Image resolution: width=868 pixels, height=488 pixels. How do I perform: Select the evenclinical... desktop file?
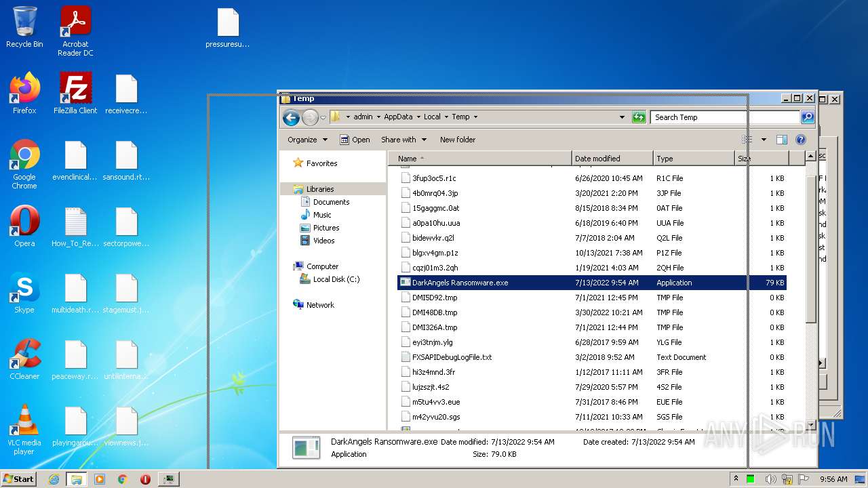(75, 161)
